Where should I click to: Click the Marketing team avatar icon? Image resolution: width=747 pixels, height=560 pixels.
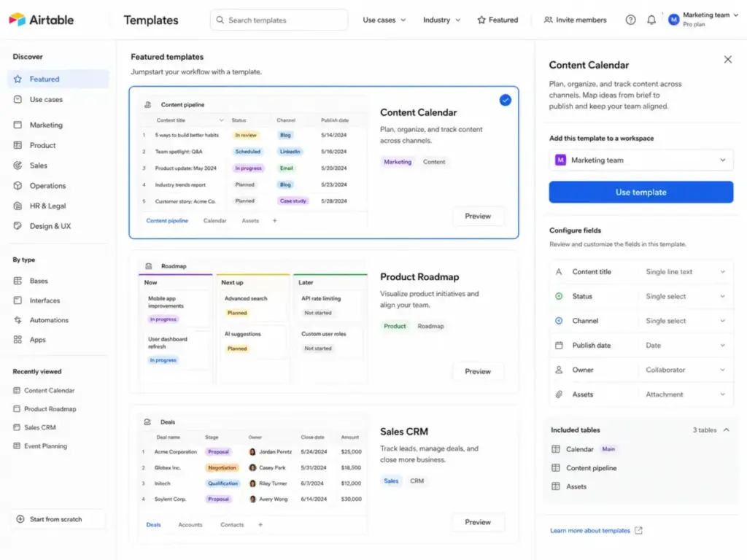[x=673, y=20]
